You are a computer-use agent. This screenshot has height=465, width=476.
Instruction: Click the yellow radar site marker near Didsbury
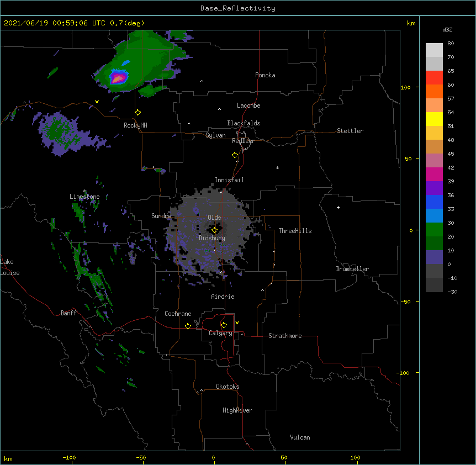point(214,230)
